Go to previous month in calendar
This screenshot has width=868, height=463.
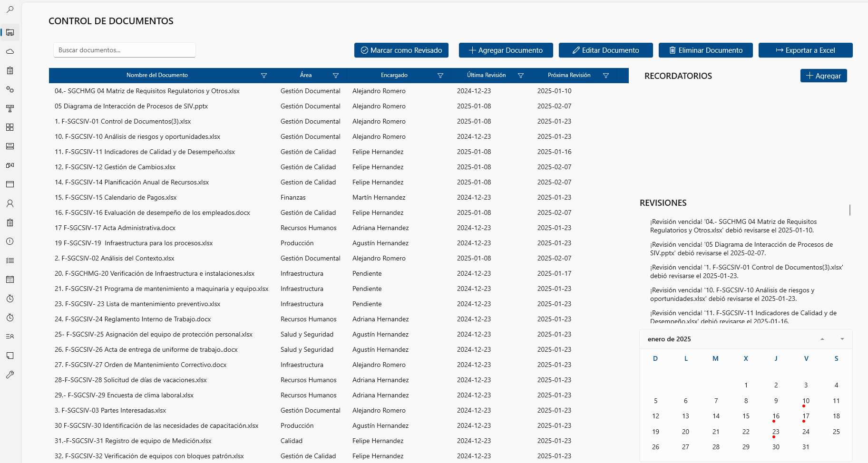coord(822,339)
